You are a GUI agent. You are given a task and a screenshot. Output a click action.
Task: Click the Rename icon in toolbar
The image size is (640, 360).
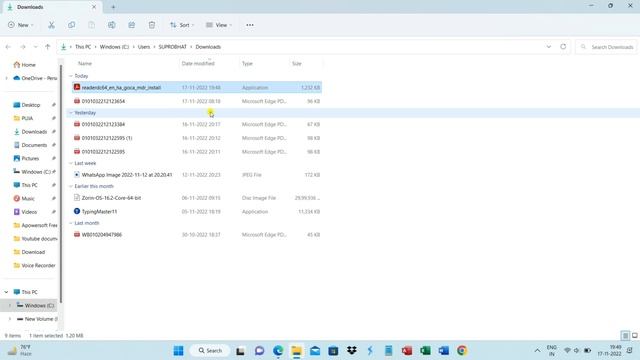point(111,25)
